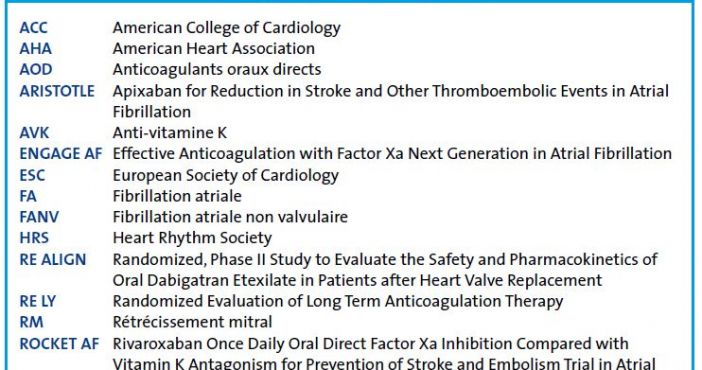This screenshot has width=702, height=370.
Task: Select the ROCKET AF trial label
Action: coord(59,344)
